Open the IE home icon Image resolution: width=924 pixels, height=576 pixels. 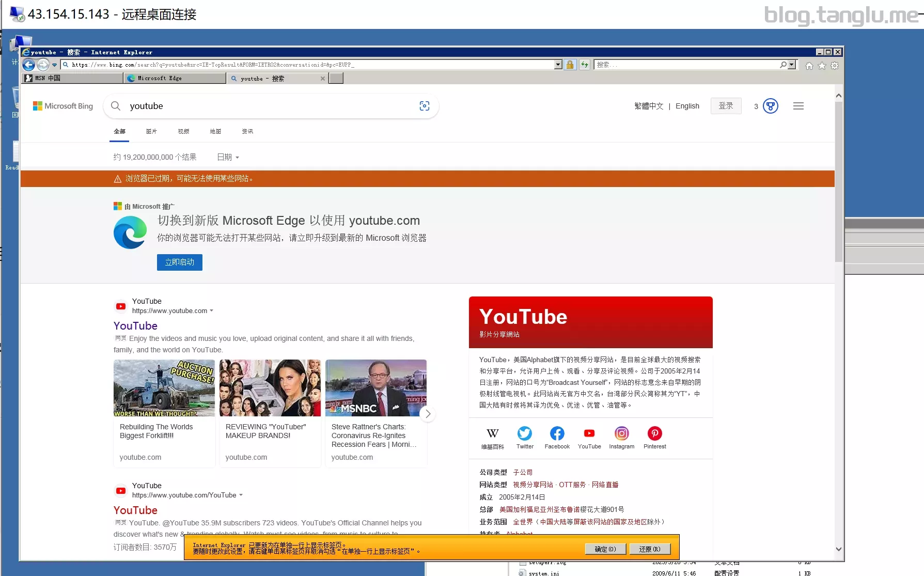(x=809, y=66)
